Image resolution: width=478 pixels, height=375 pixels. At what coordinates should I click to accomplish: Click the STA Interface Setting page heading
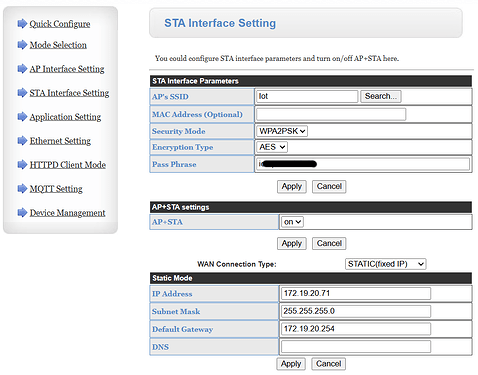[220, 23]
